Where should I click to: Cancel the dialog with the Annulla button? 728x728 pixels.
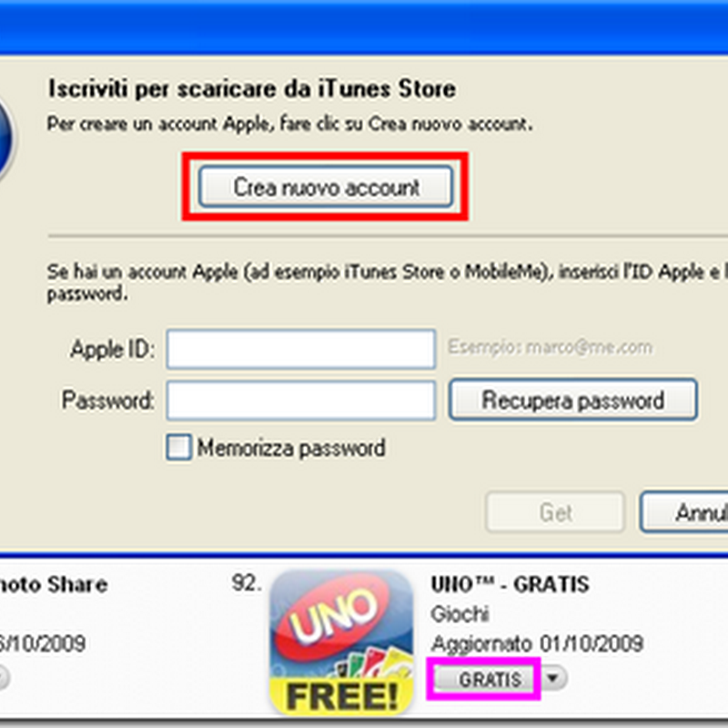pos(684,512)
